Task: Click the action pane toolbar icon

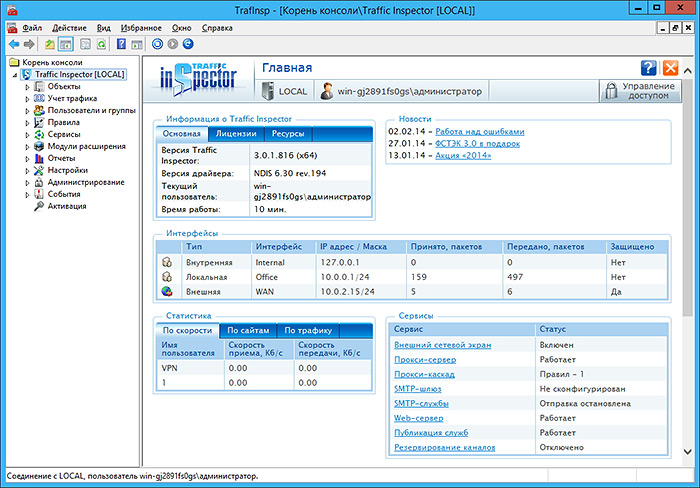Action: click(x=137, y=44)
